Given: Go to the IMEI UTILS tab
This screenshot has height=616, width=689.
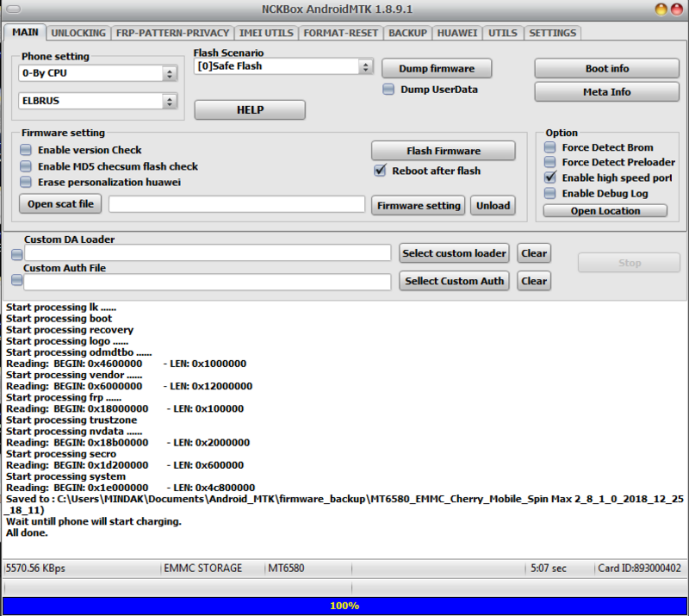Looking at the screenshot, I should [x=266, y=33].
